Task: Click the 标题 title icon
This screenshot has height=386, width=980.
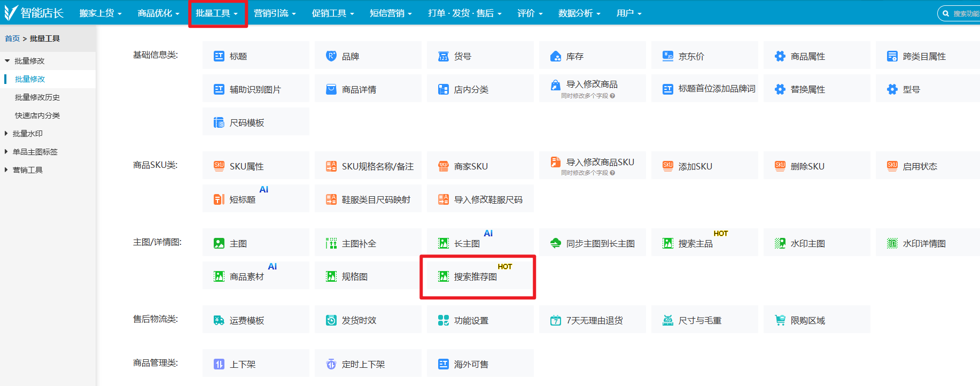Action: pos(219,56)
